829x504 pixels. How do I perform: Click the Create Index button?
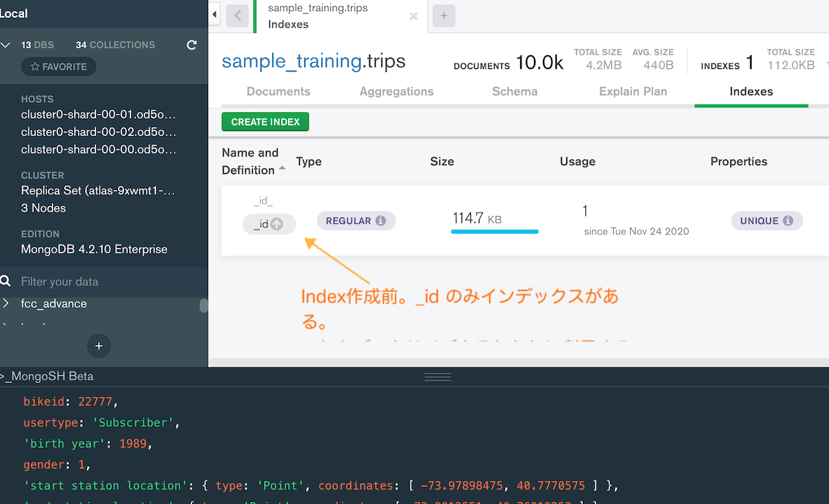(x=265, y=122)
